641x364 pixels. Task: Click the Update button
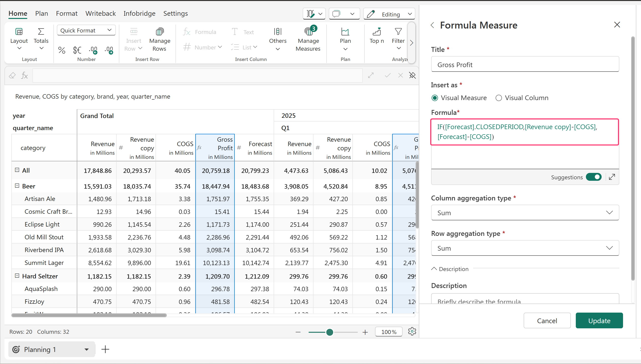pyautogui.click(x=599, y=320)
